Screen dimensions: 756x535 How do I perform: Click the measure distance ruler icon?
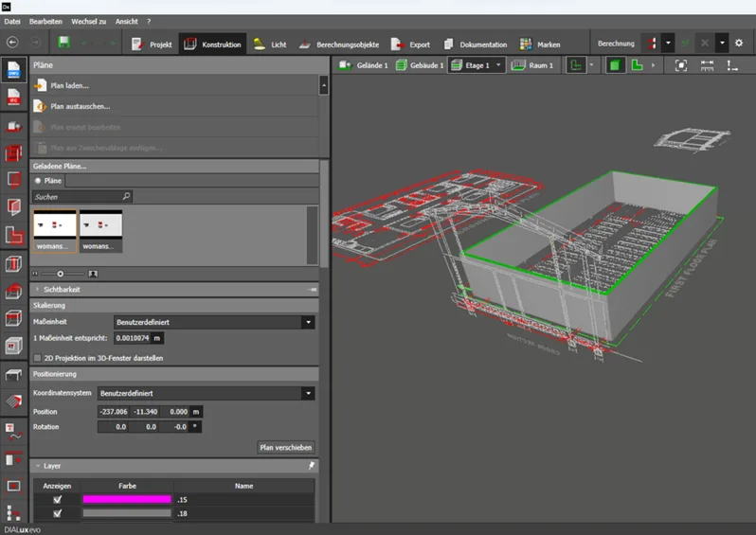point(707,65)
